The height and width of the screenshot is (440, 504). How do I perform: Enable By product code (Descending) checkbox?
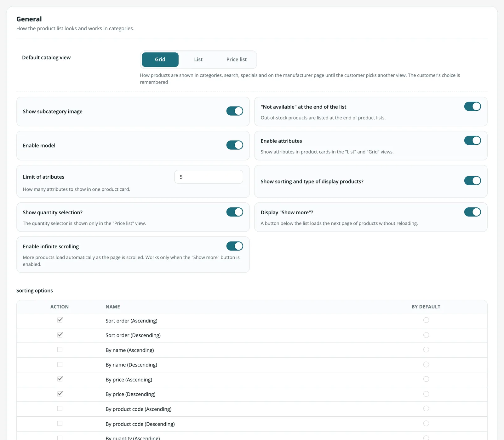point(60,423)
